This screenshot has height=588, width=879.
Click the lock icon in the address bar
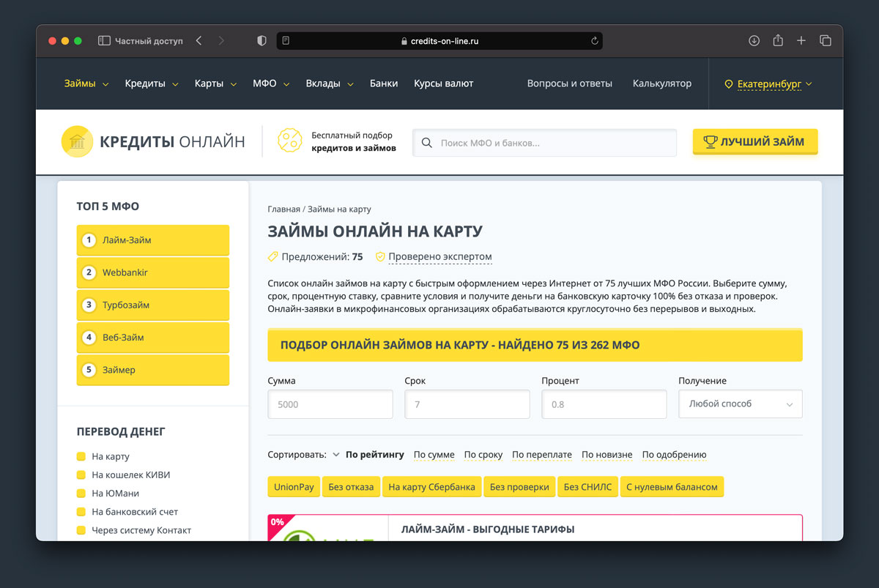(x=404, y=42)
